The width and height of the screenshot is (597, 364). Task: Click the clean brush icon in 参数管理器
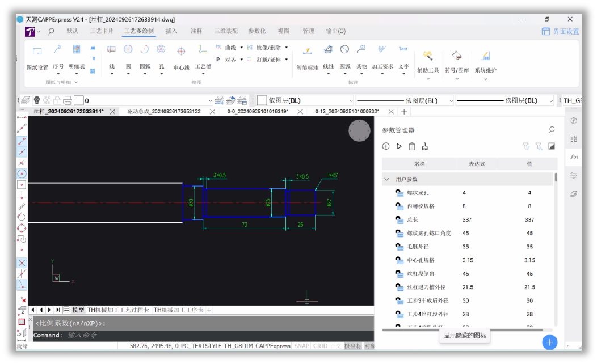click(425, 146)
